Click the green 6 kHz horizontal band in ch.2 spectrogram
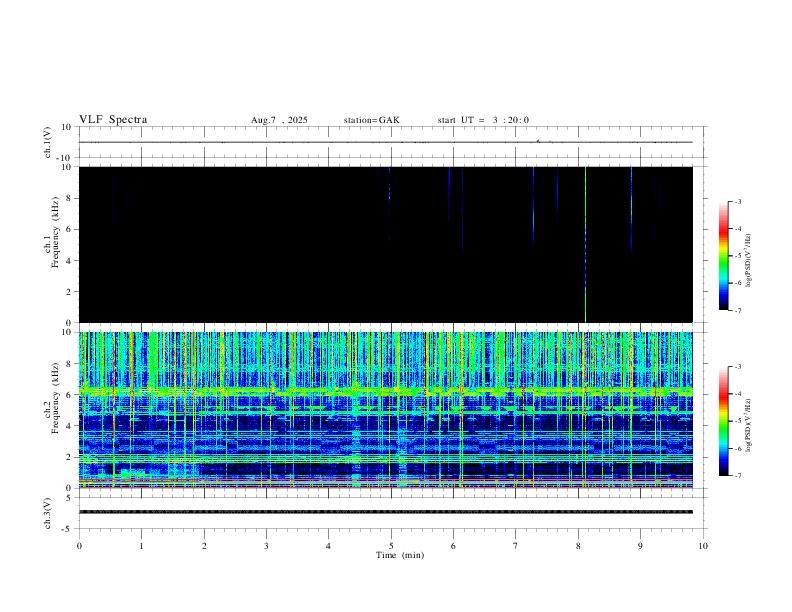 tap(386, 391)
